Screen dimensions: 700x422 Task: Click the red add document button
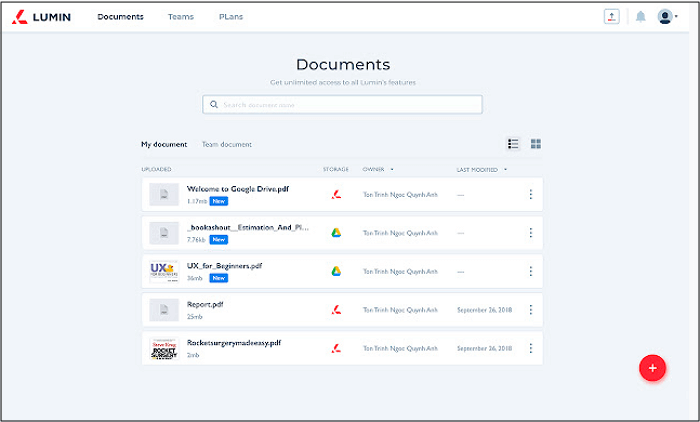(652, 368)
